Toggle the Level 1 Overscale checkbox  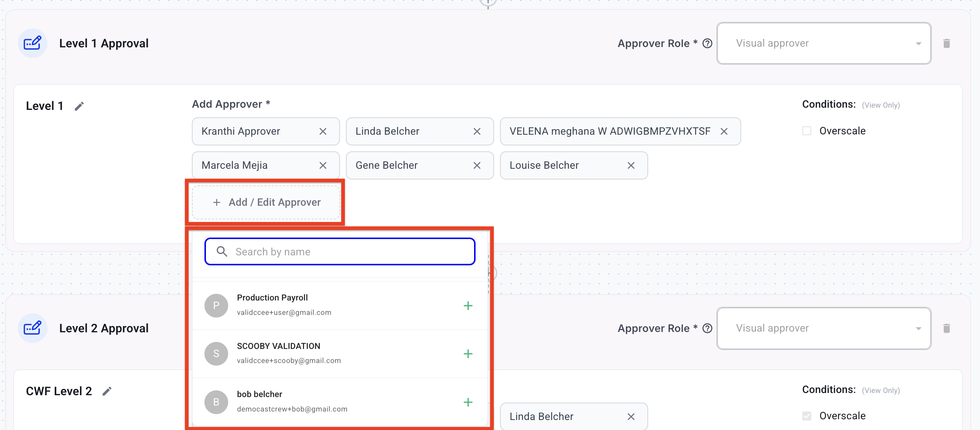(807, 131)
